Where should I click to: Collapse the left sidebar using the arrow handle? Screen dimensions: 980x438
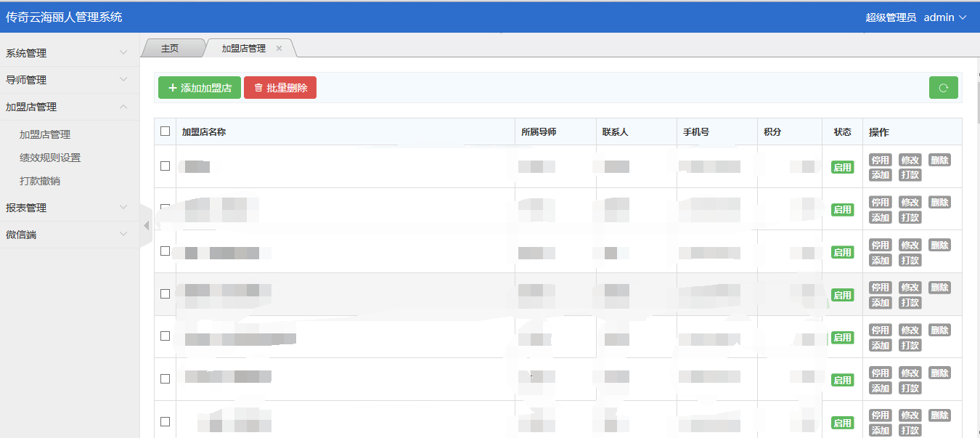point(146,226)
